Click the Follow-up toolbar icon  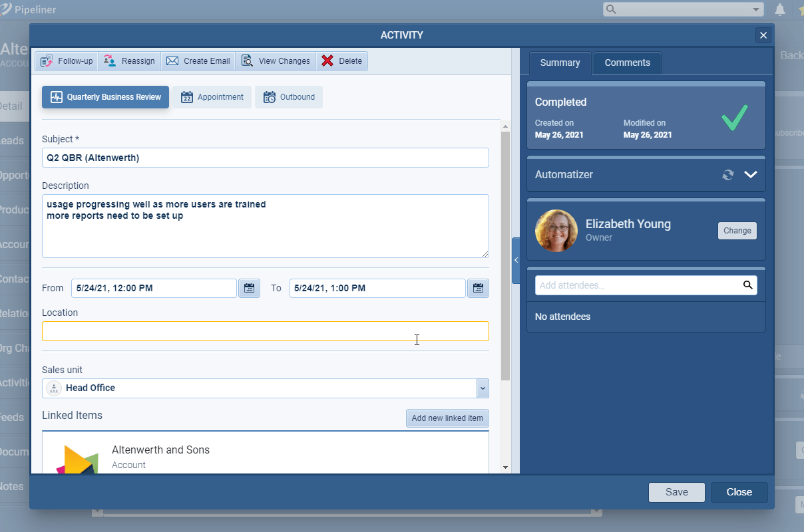47,61
